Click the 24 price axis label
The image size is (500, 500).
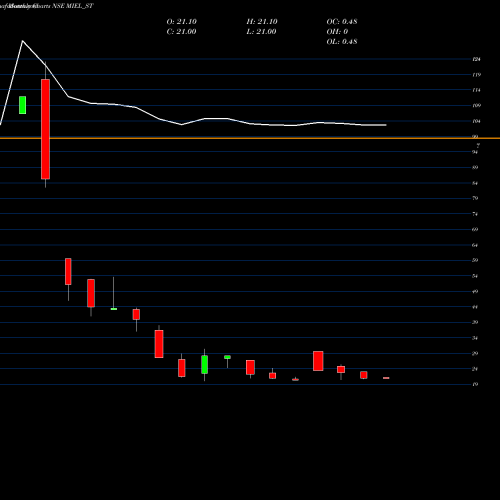(475, 369)
